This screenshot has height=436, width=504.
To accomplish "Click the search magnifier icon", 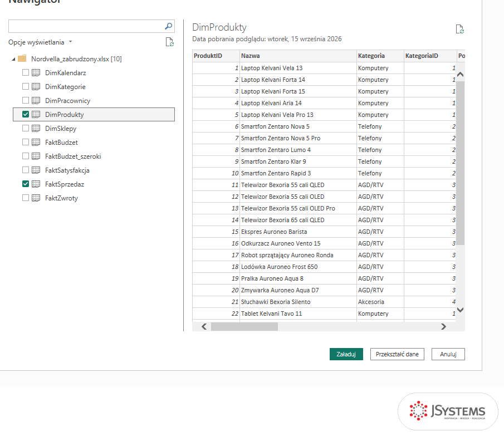I will [x=168, y=26].
